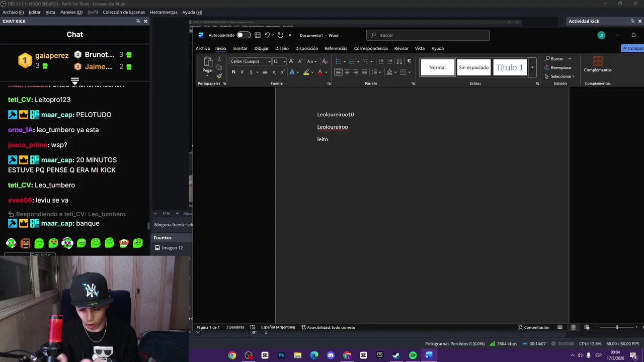
Task: Open the Disposición ribbon tab
Action: tap(306, 48)
